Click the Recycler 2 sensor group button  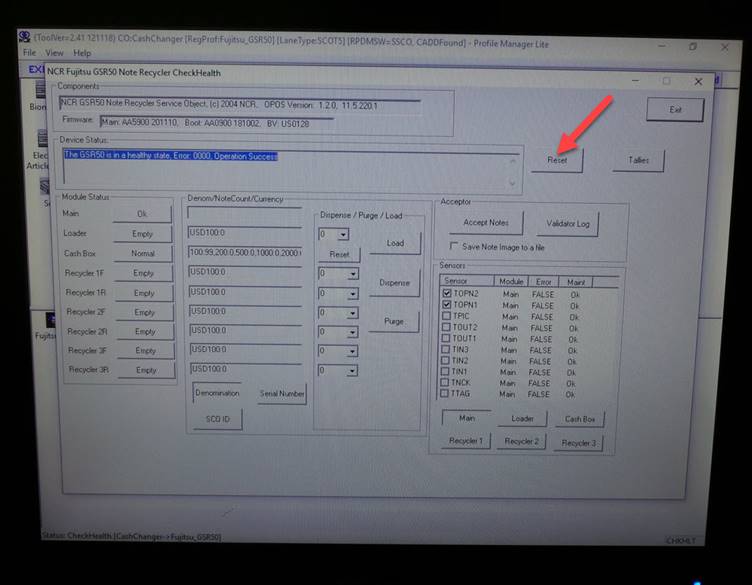click(520, 441)
